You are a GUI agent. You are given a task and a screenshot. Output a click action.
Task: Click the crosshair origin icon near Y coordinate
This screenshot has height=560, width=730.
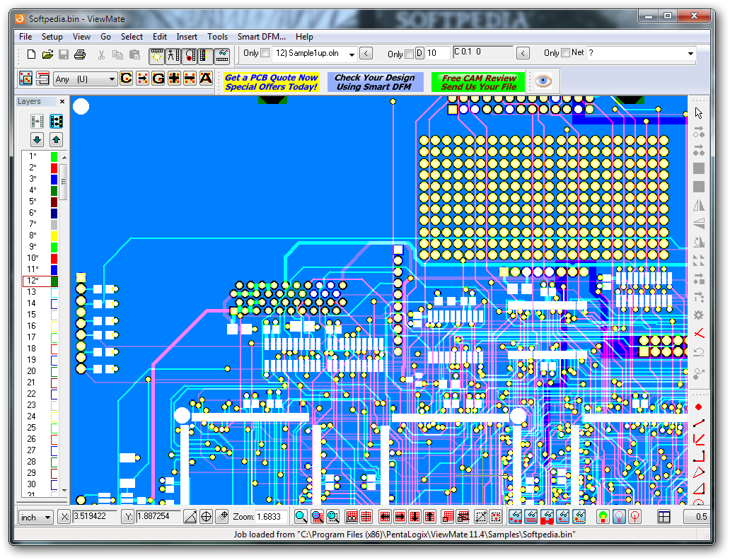[207, 517]
